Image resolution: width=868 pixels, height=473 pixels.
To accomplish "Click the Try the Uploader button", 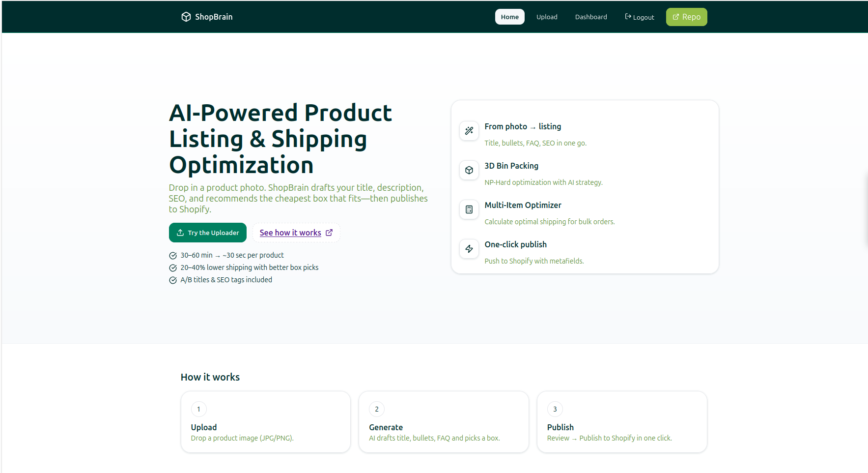I will coord(208,233).
